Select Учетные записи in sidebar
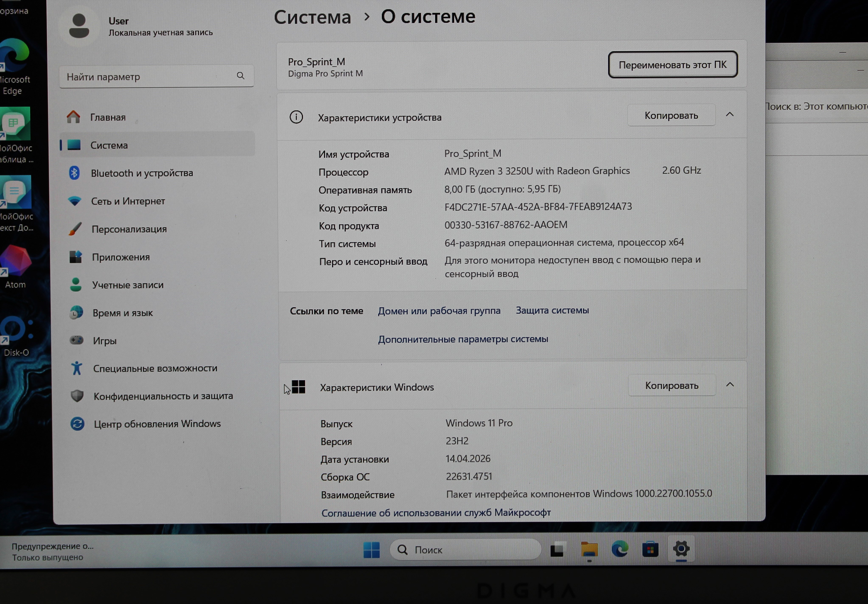Viewport: 868px width, 604px height. tap(127, 285)
